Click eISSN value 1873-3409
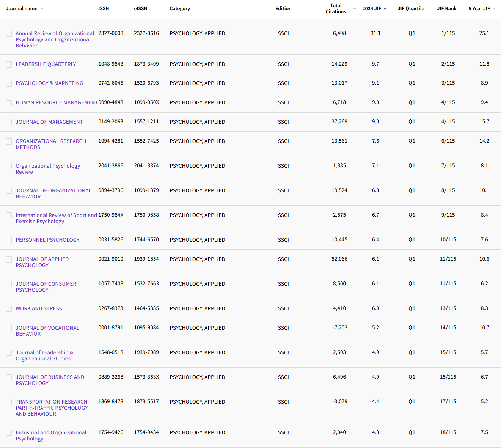This screenshot has width=501, height=448. [x=146, y=64]
